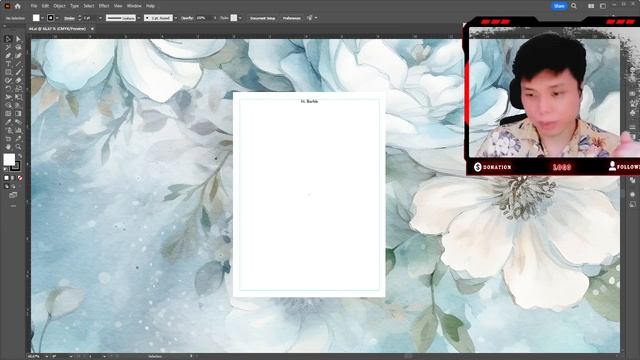Click the Document Setup button
This screenshot has width=640, height=360.
(262, 18)
